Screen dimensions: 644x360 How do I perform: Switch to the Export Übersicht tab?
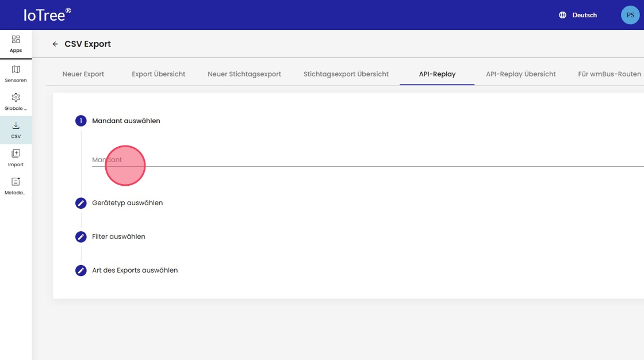point(158,74)
